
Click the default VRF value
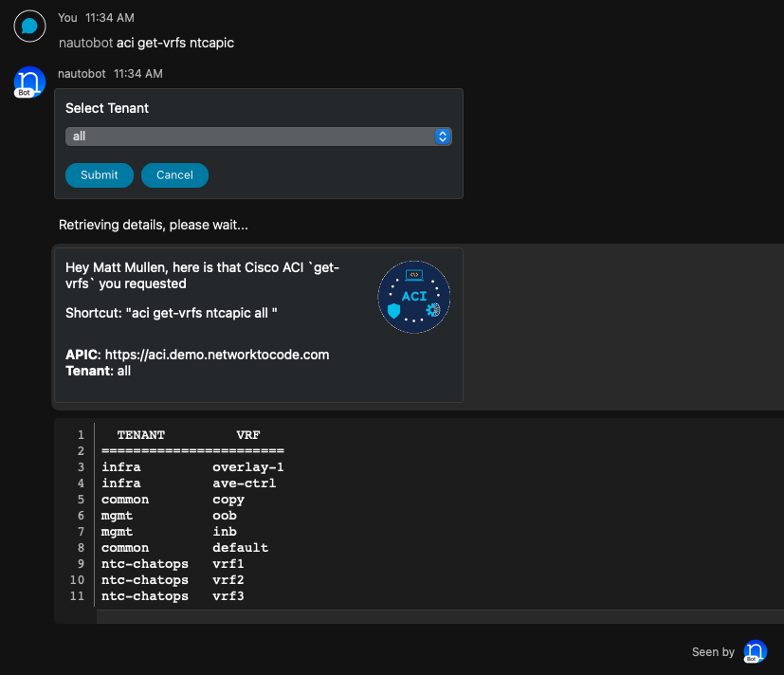tap(241, 548)
